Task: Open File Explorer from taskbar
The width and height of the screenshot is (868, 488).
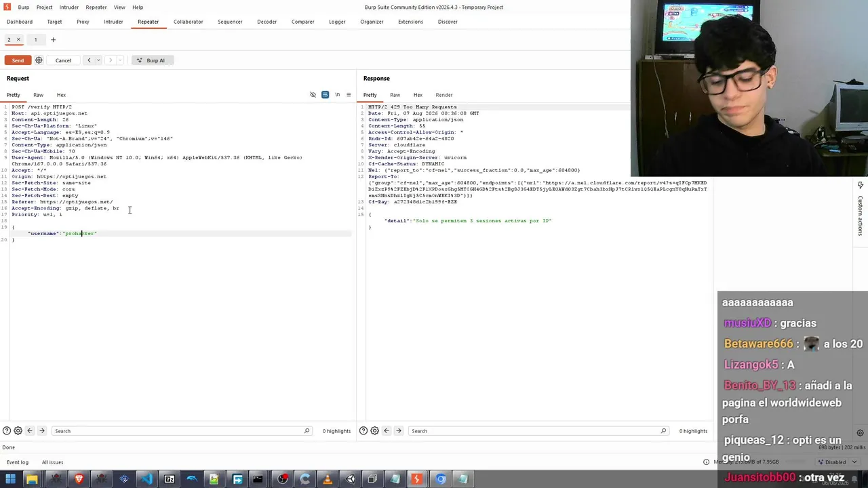Action: tap(32, 479)
